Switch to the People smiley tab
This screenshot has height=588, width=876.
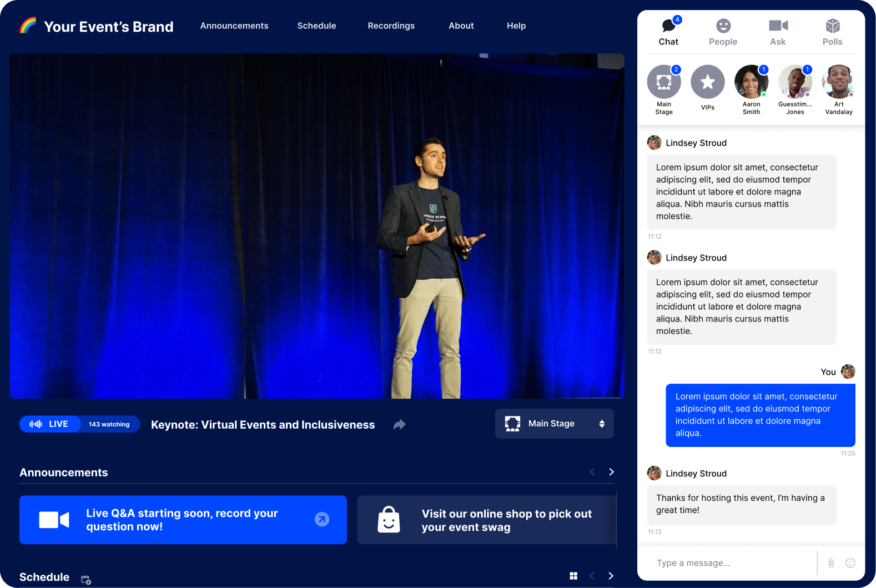click(723, 32)
